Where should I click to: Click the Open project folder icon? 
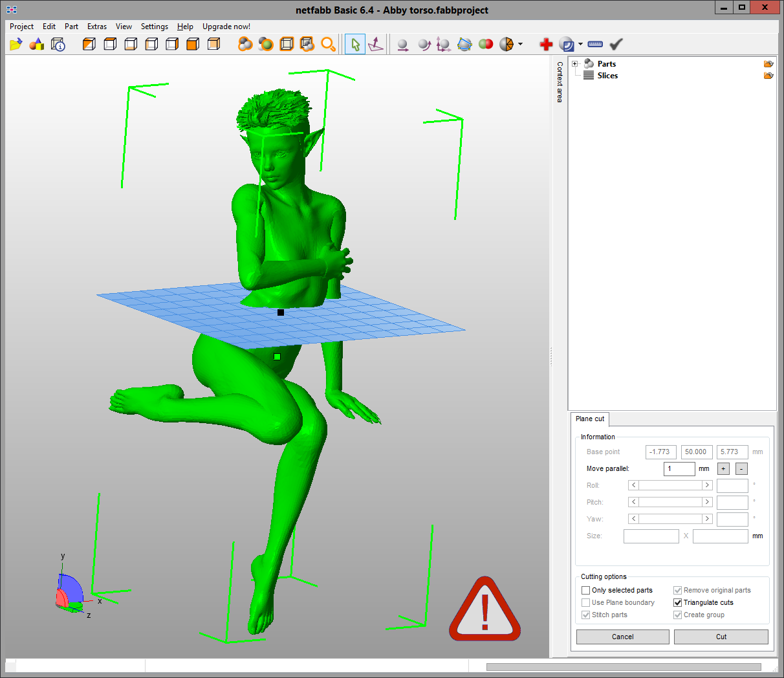16,44
